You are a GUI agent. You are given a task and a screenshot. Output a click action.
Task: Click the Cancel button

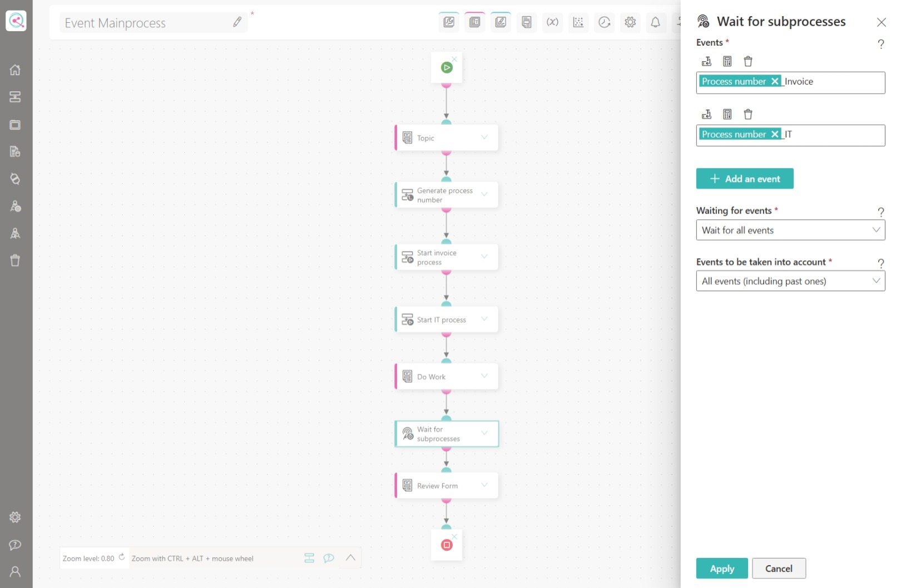[779, 569]
